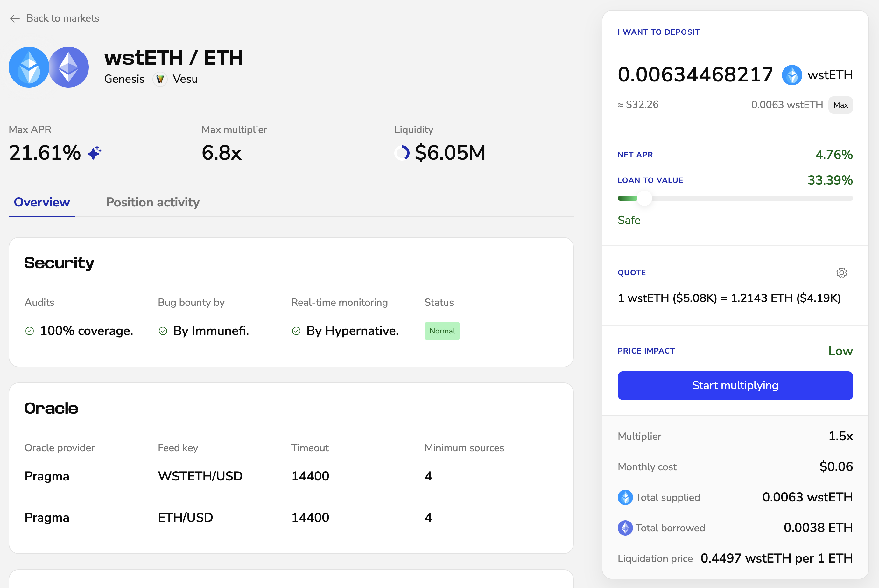This screenshot has width=879, height=588.
Task: Click the Vesu logo icon
Action: point(160,79)
